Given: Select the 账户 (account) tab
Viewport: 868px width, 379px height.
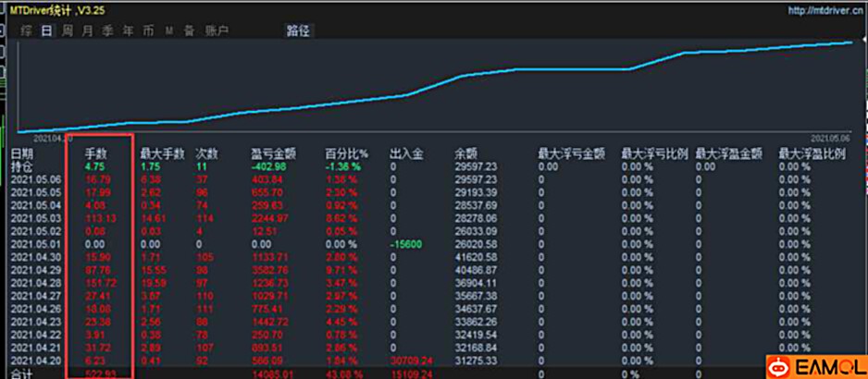Looking at the screenshot, I should 217,31.
